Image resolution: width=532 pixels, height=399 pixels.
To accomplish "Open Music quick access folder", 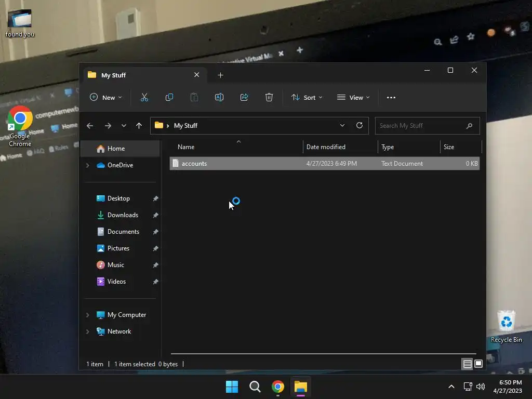I will tap(116, 265).
